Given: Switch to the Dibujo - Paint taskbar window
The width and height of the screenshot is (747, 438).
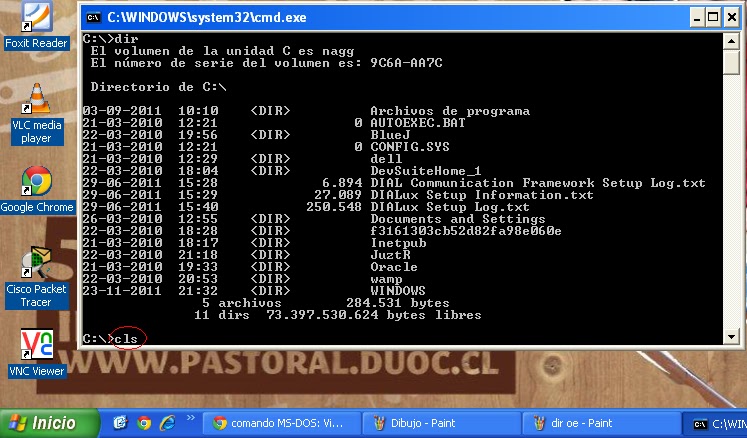Looking at the screenshot, I should [x=441, y=423].
